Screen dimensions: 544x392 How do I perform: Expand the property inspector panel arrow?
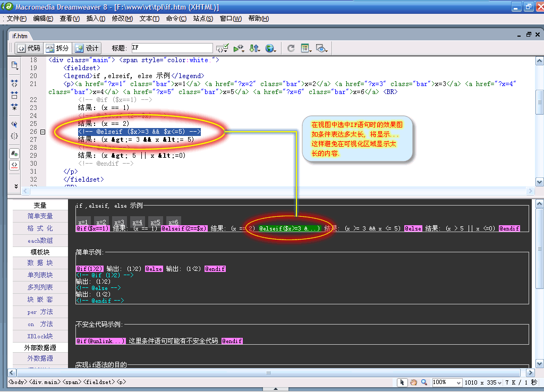tap(276, 389)
